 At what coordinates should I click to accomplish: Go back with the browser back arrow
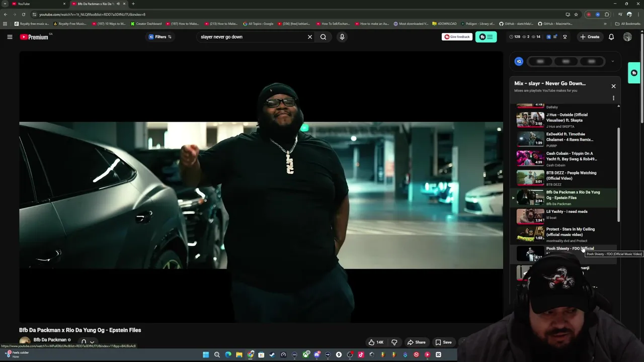(x=6, y=15)
